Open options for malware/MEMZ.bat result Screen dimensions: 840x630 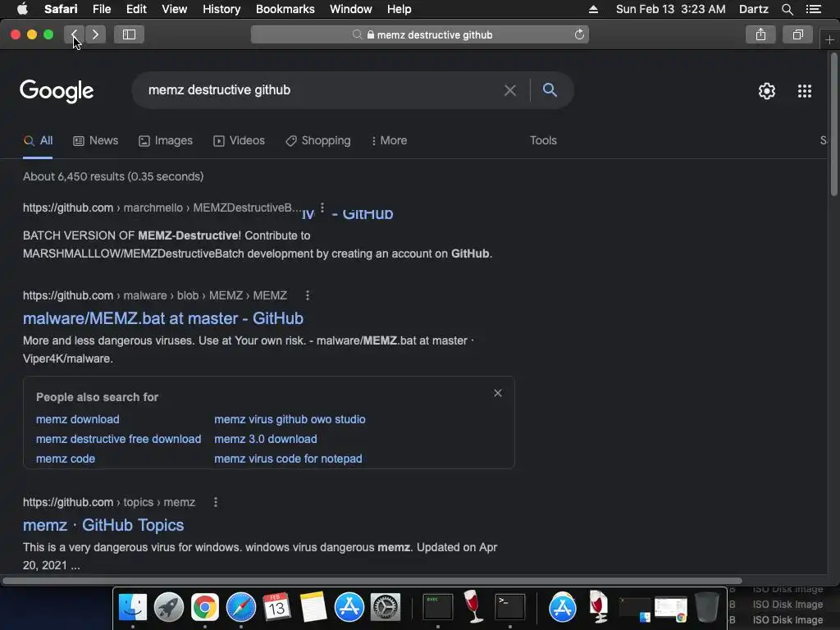coord(308,295)
